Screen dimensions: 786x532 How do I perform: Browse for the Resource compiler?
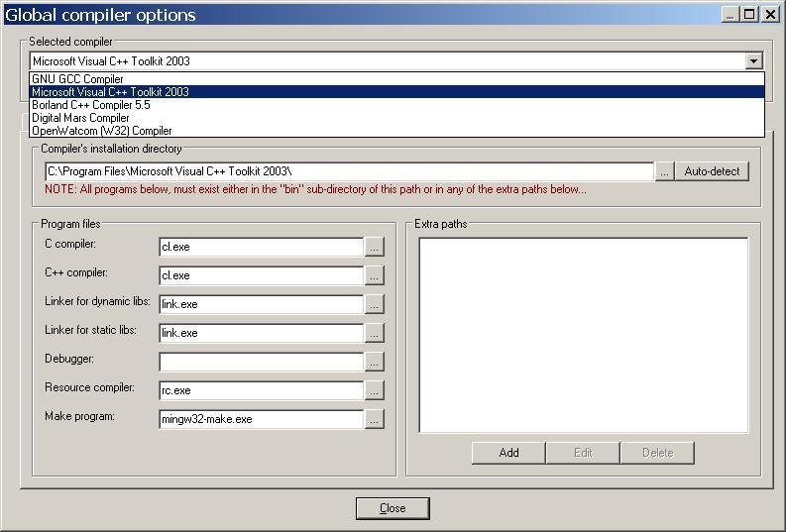pos(374,390)
